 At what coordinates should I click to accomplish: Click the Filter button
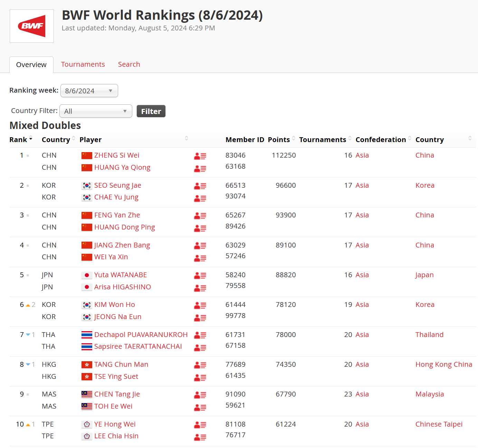pyautogui.click(x=151, y=111)
